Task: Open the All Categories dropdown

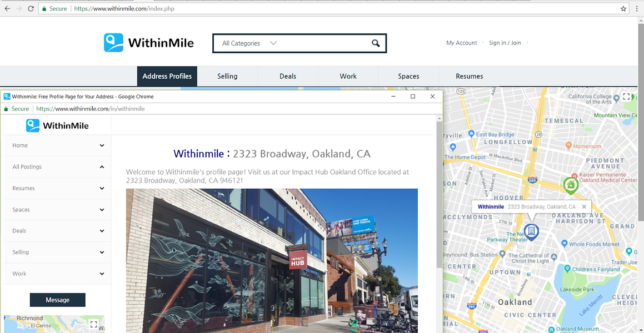Action: [249, 43]
